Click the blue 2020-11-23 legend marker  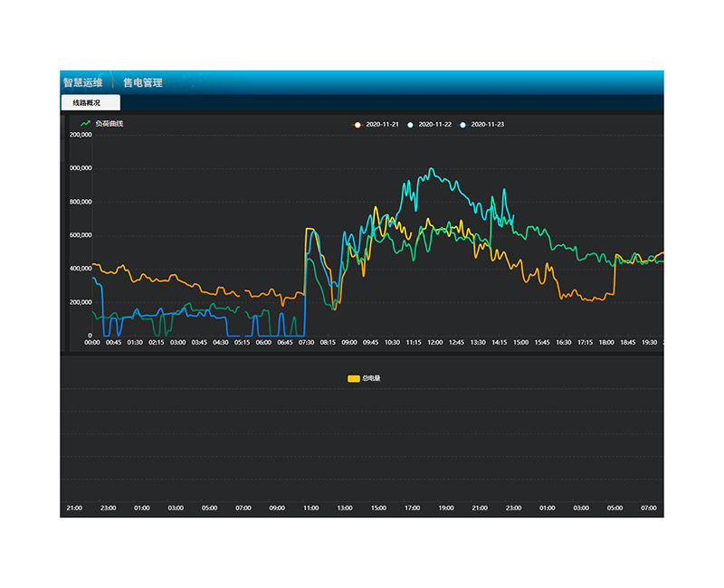[x=463, y=124]
